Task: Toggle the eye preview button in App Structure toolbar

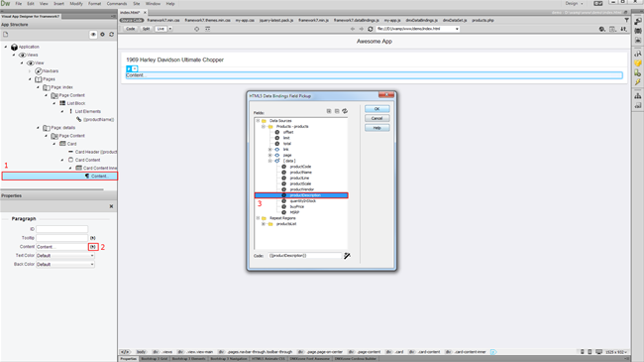Action: click(x=93, y=35)
